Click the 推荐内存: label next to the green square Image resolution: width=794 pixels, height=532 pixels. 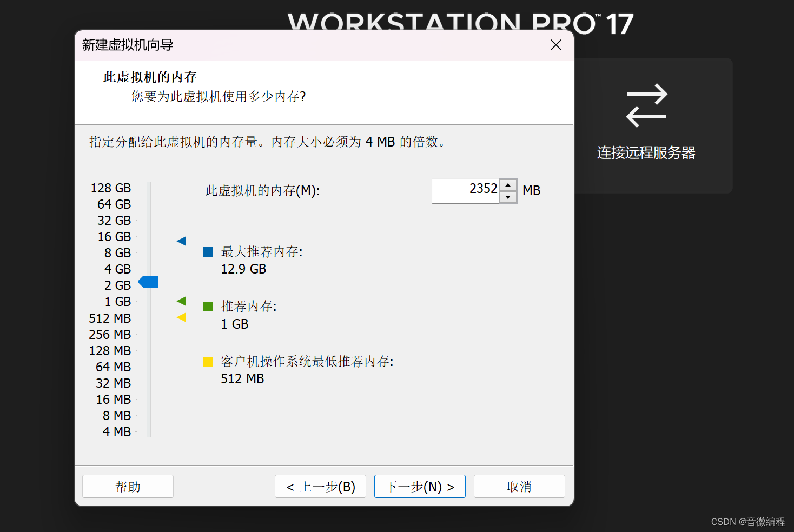249,307
